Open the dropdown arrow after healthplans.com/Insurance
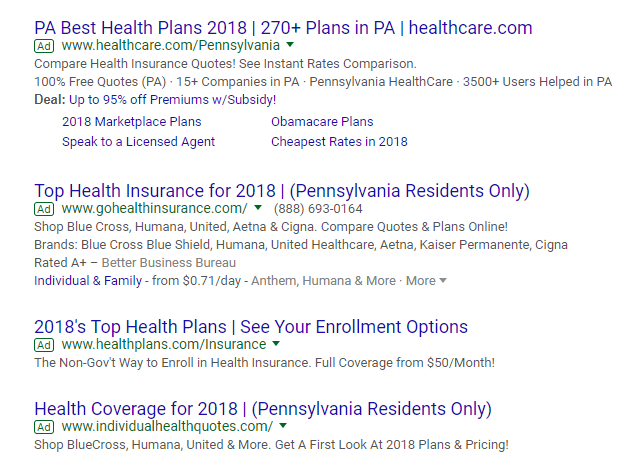633x470 pixels. point(277,345)
